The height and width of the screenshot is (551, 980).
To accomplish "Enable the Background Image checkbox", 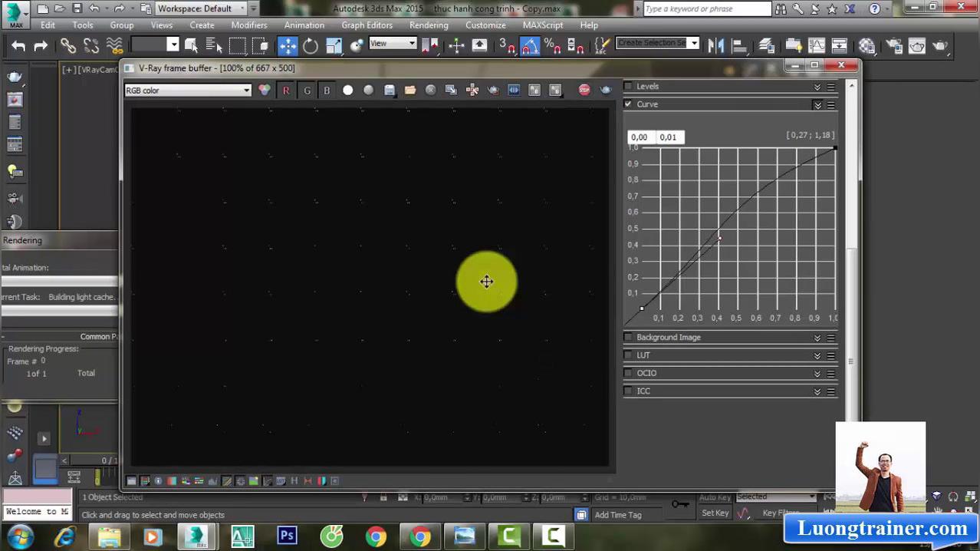I will click(x=629, y=337).
